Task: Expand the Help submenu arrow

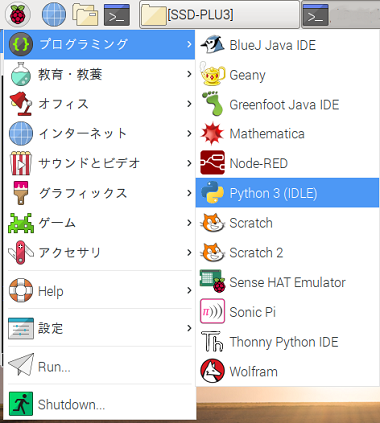Action: [189, 290]
